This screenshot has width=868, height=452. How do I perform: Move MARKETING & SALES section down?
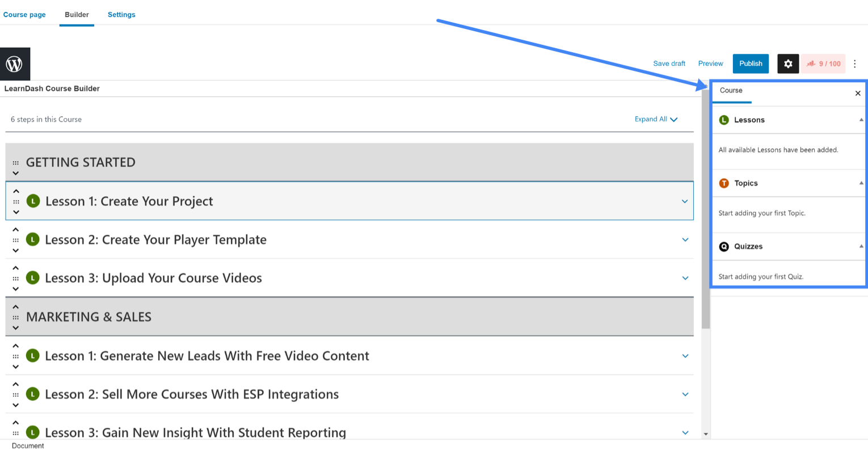click(16, 328)
